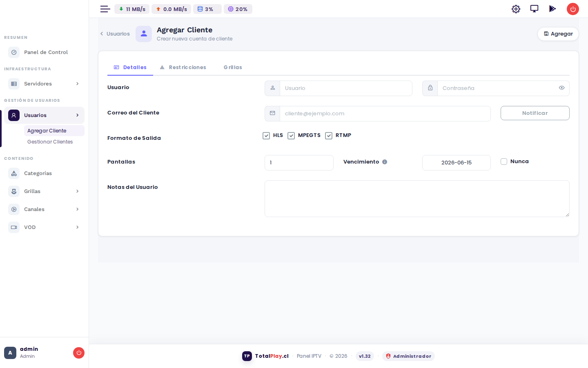Enable the Nunca expiration checkbox
588x368 pixels.
click(x=504, y=162)
